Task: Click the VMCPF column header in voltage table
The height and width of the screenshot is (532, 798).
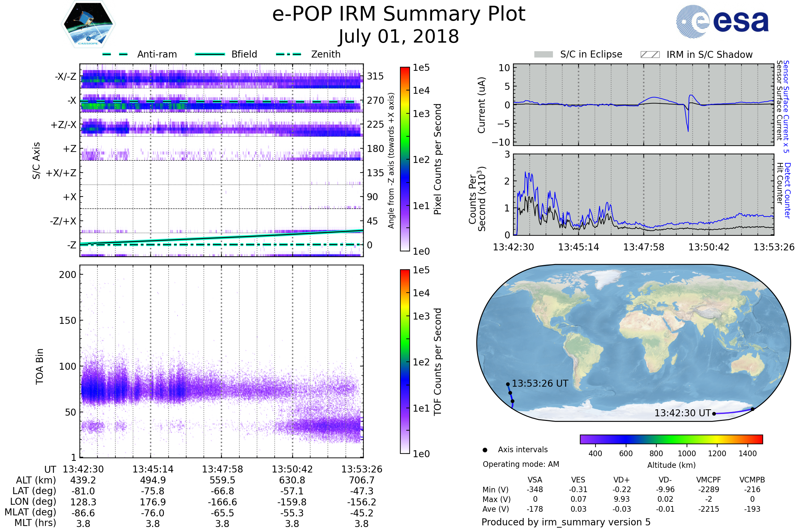Action: coord(709,480)
